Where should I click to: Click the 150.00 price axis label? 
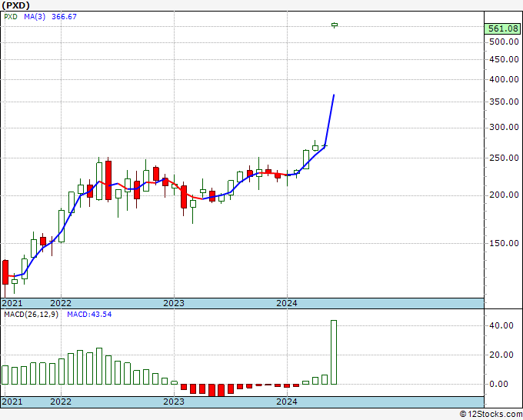point(504,243)
